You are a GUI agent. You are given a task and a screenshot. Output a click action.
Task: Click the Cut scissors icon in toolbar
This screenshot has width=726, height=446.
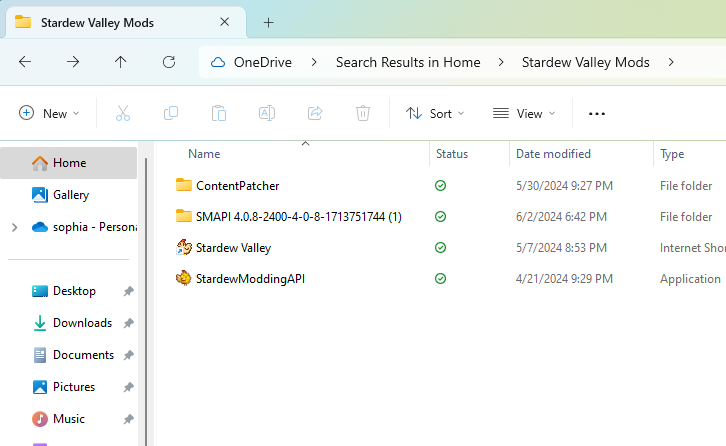coord(123,114)
